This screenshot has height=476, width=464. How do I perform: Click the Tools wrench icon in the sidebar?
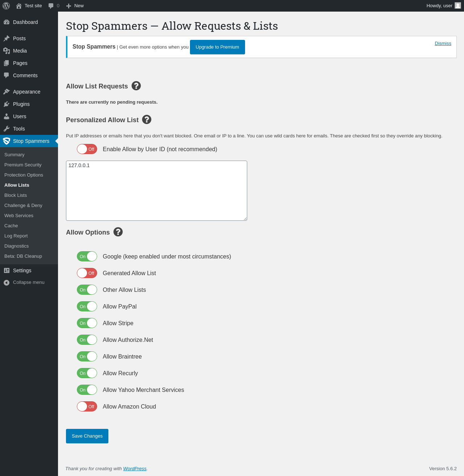[7, 129]
